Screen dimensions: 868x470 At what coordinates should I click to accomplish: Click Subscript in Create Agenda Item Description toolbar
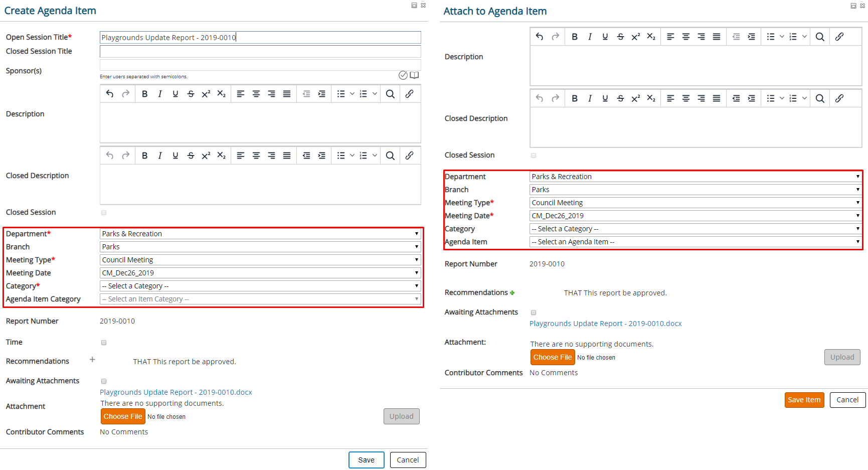coord(221,94)
